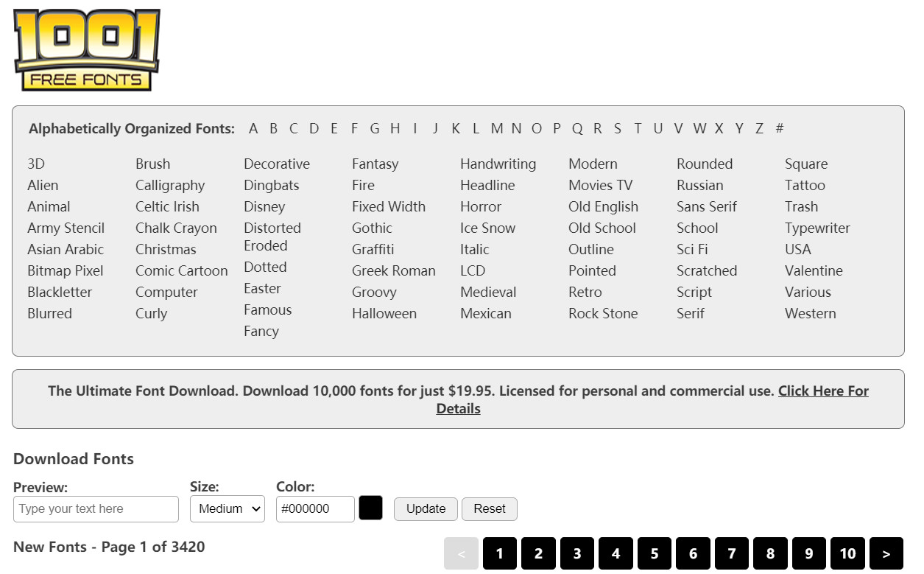The height and width of the screenshot is (574, 924).
Task: Open the 3D fonts category
Action: tap(36, 164)
